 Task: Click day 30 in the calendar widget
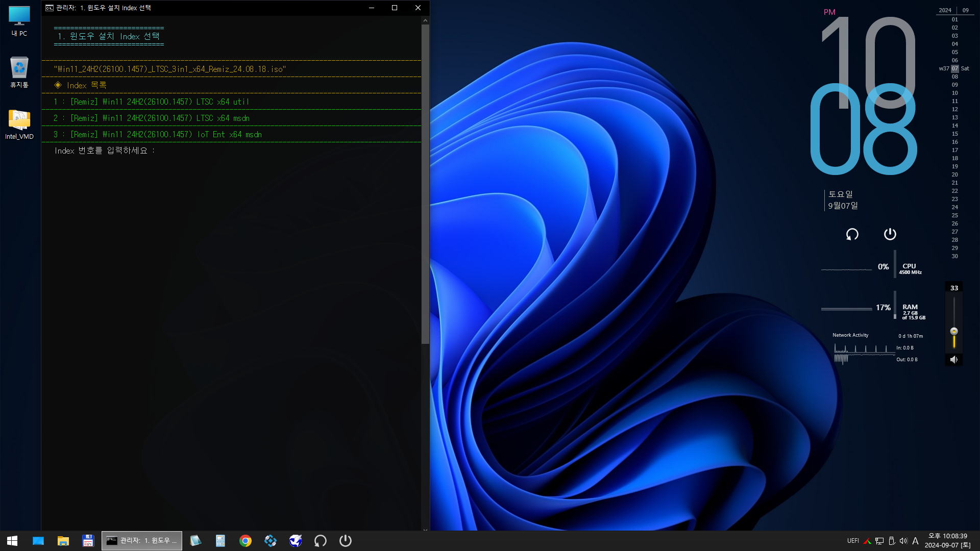click(x=955, y=256)
